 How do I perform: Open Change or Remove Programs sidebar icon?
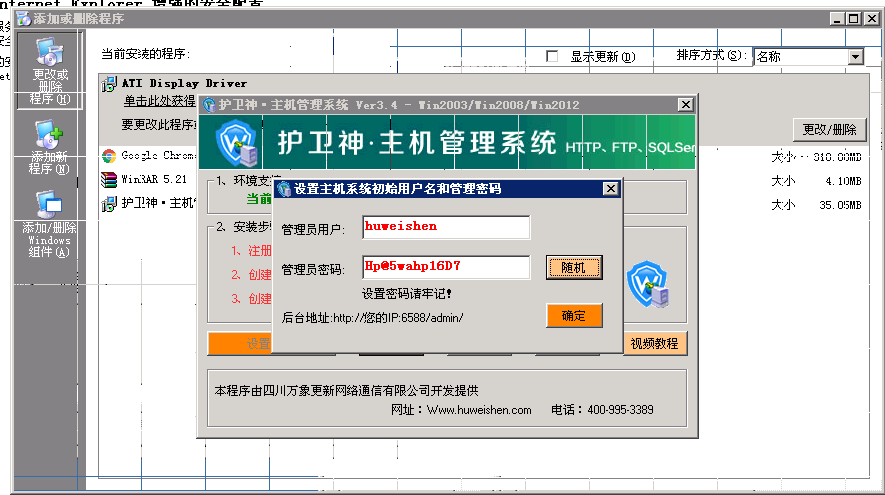click(50, 51)
